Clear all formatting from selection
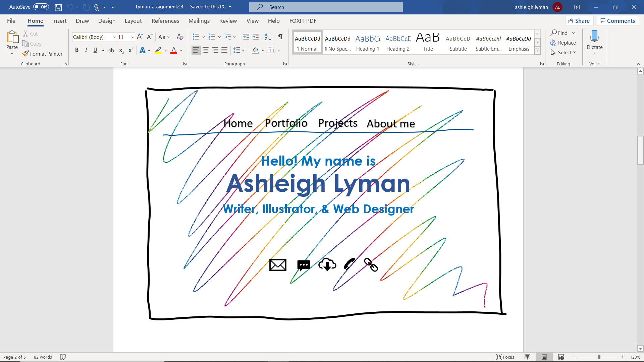Screen dimensions: 644x362 [x=180, y=37]
